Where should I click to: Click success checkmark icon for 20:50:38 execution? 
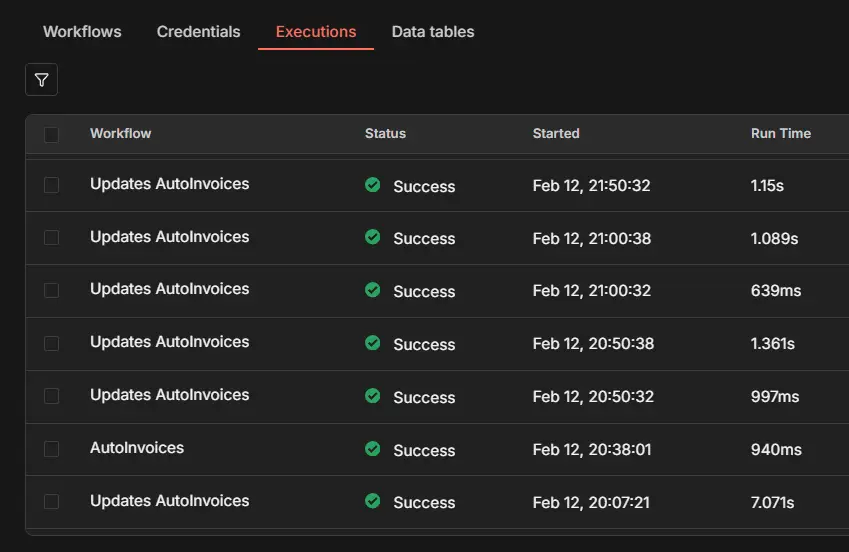pos(373,343)
